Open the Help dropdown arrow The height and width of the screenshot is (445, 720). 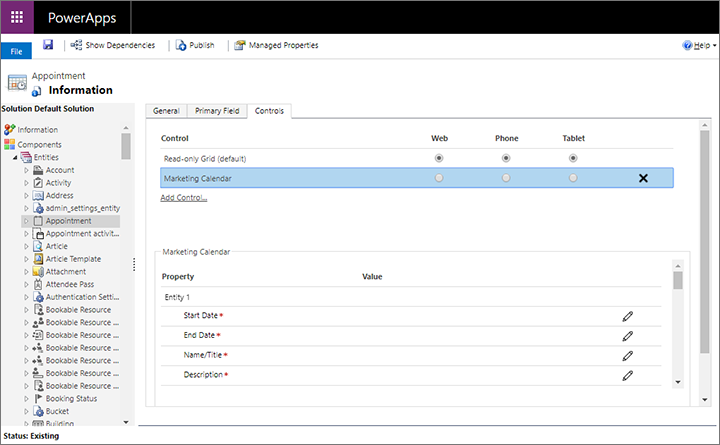[x=714, y=45]
